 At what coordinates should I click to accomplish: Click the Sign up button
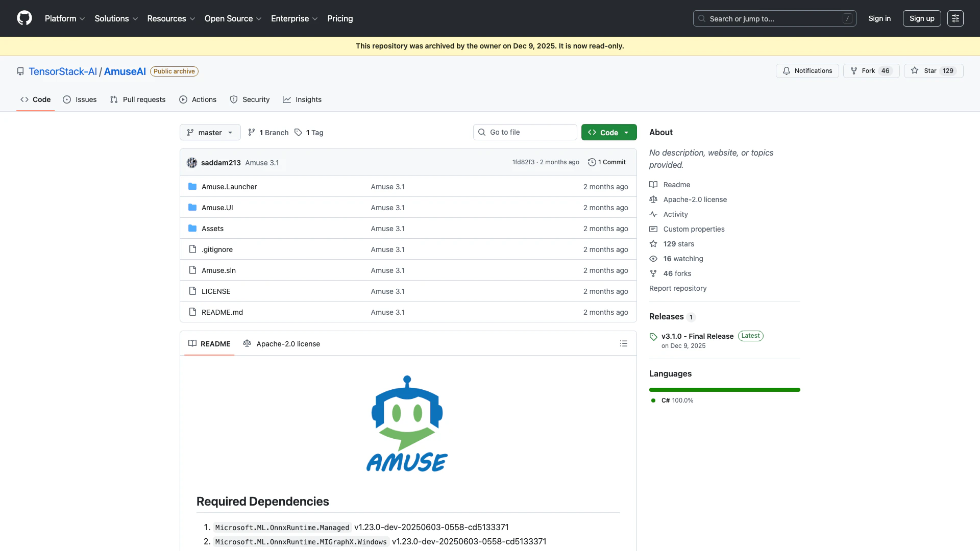coord(921,18)
